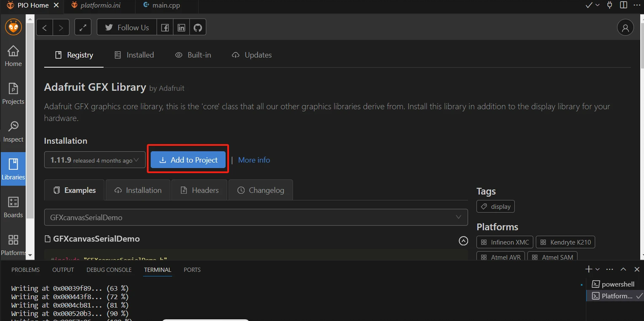Image resolution: width=644 pixels, height=321 pixels.
Task: Open the 1.11.9 version dropdown
Action: click(x=95, y=160)
